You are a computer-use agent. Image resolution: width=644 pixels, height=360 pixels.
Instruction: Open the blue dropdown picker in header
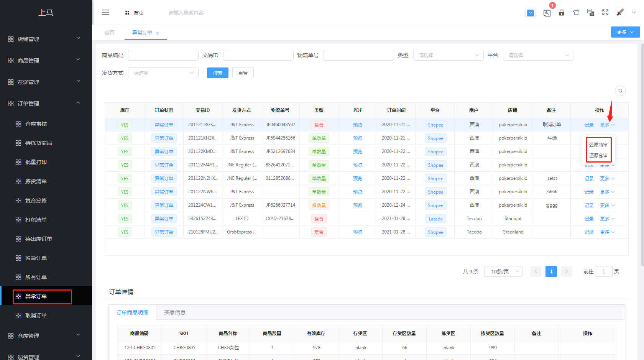[x=531, y=13]
